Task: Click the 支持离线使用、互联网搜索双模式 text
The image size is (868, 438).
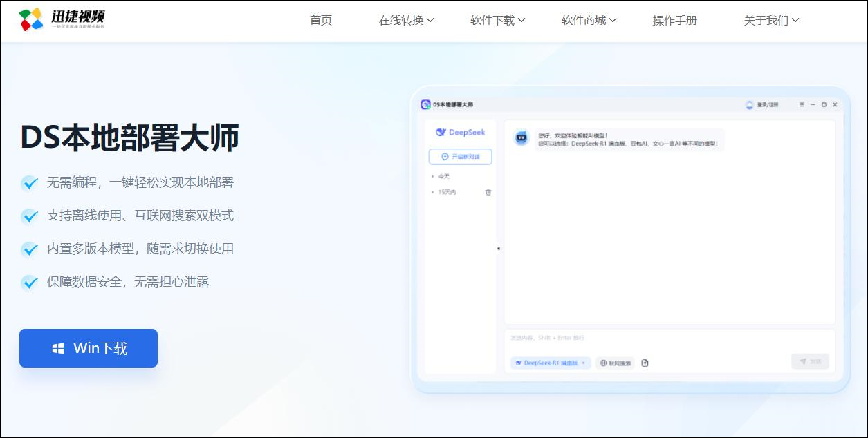Action: click(140, 216)
